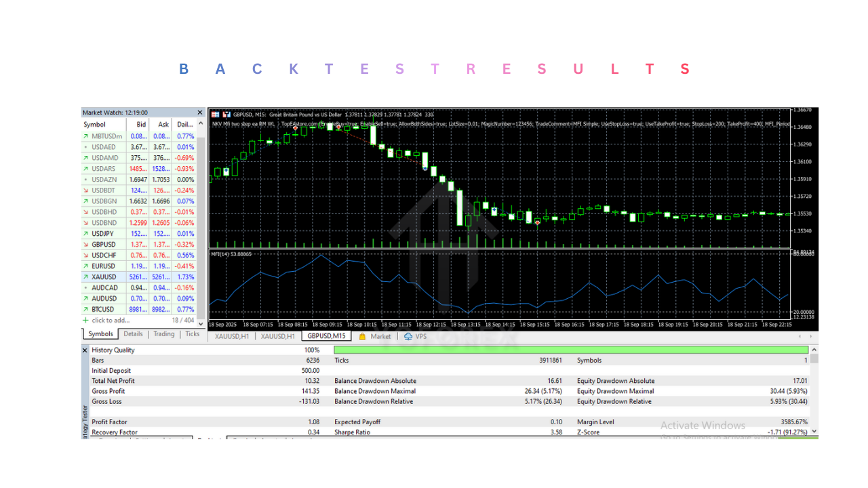Screen dimensions: 868x488
Task: Click the bar-chart icon beside GBPUSD chart title
Action: (x=226, y=114)
